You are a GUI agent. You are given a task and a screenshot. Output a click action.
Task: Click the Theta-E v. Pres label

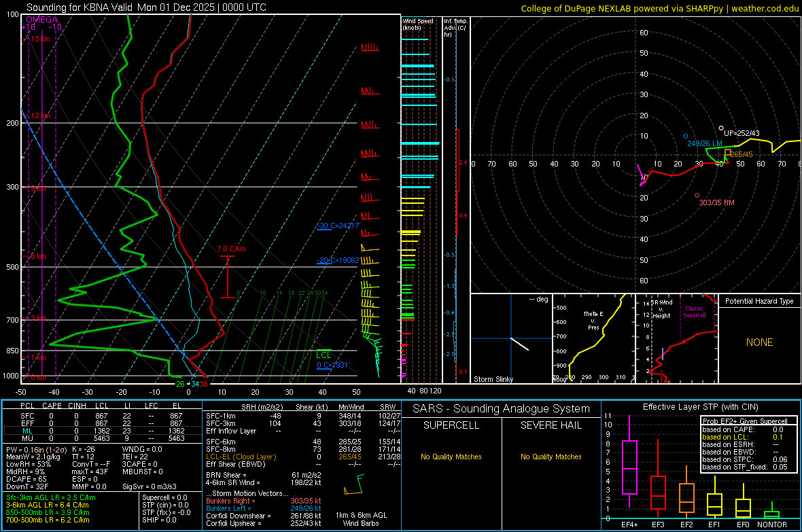tap(593, 320)
